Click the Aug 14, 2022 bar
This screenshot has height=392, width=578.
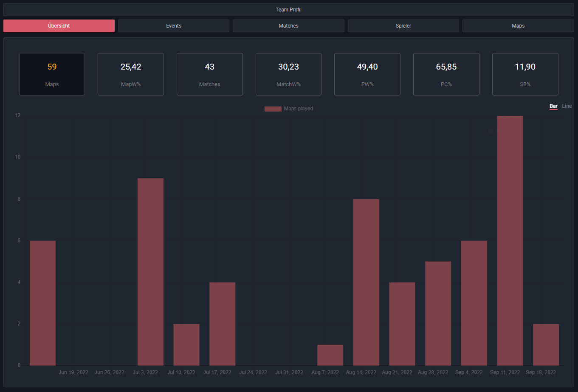pos(366,282)
